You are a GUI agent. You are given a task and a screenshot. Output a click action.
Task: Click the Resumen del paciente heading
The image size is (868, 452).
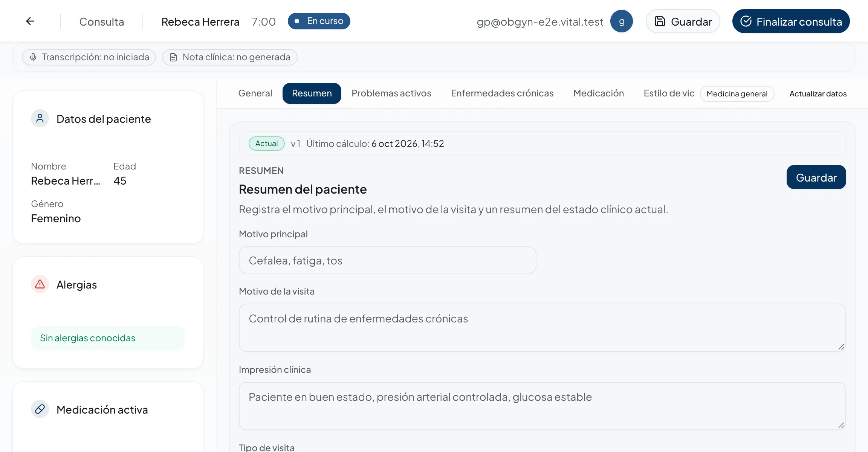click(x=303, y=189)
